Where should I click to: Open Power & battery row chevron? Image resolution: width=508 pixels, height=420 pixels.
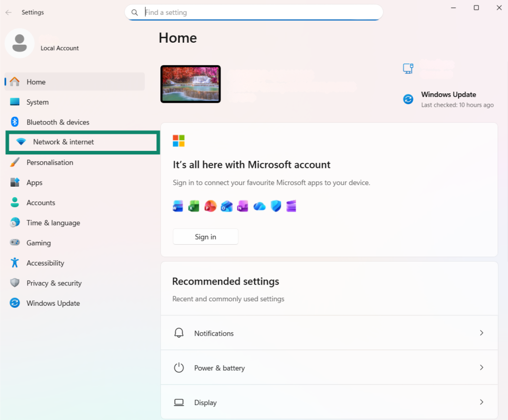coord(481,368)
